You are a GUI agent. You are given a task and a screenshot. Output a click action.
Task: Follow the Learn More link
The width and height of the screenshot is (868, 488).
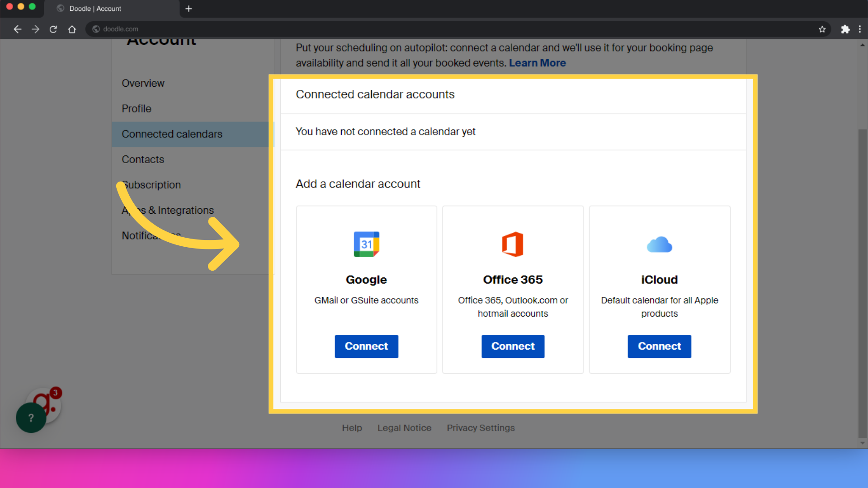[538, 63]
